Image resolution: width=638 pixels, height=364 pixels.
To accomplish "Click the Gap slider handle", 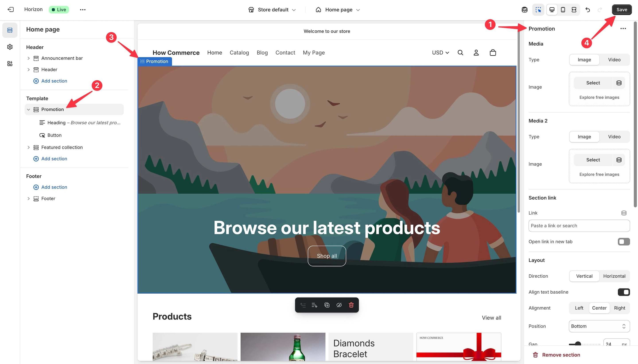I will click(x=578, y=344).
